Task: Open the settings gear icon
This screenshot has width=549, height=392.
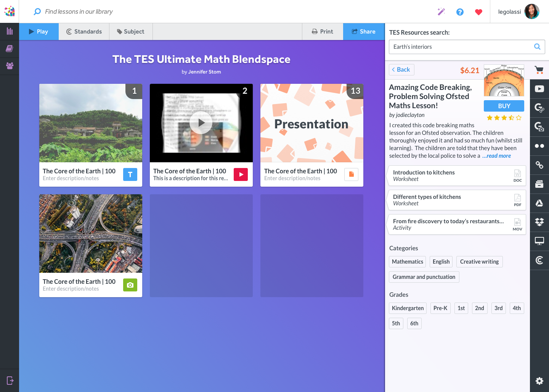Action: point(539,381)
